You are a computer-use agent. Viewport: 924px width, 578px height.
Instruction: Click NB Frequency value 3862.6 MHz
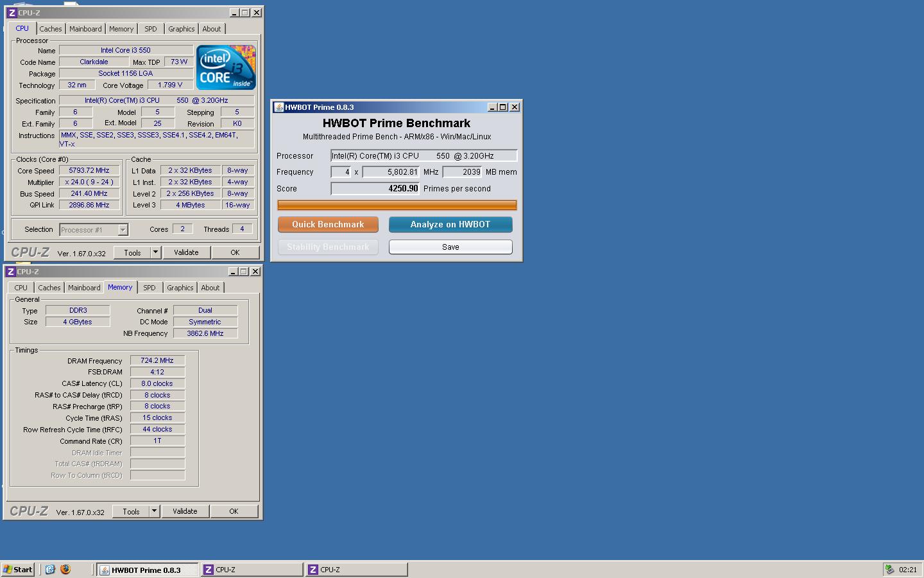(205, 334)
